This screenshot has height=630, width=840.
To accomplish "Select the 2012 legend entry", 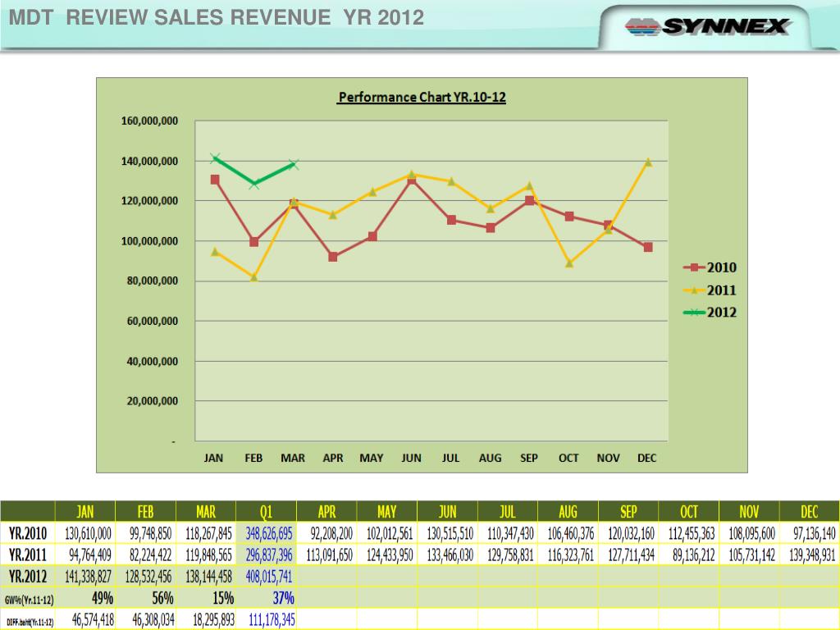I will coord(710,313).
